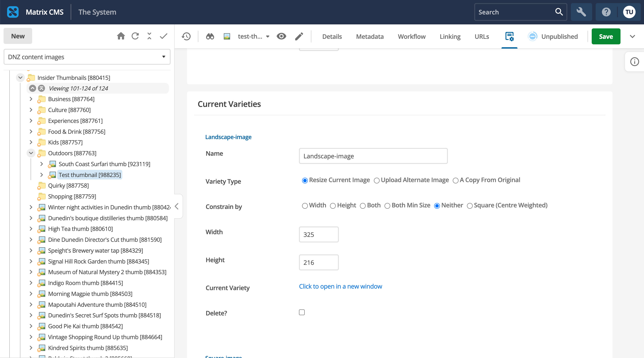
Task: Open the Metadata tab
Action: [x=370, y=37]
